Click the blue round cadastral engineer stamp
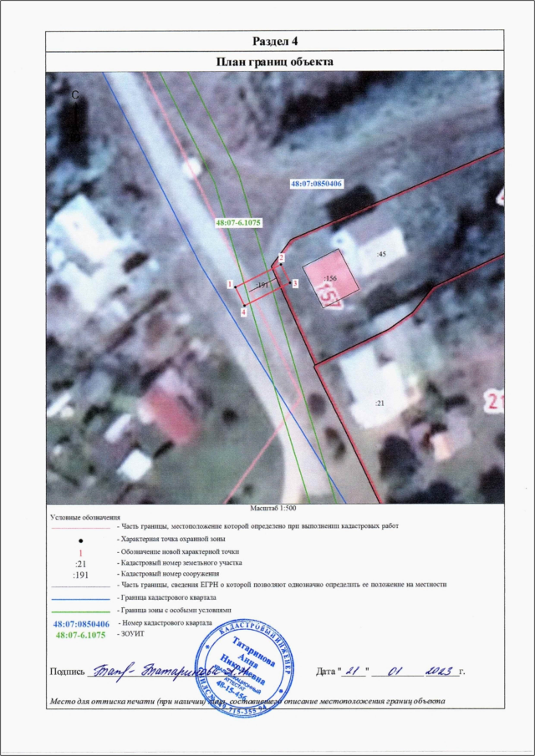Screen dimensions: 535x756 (245, 669)
